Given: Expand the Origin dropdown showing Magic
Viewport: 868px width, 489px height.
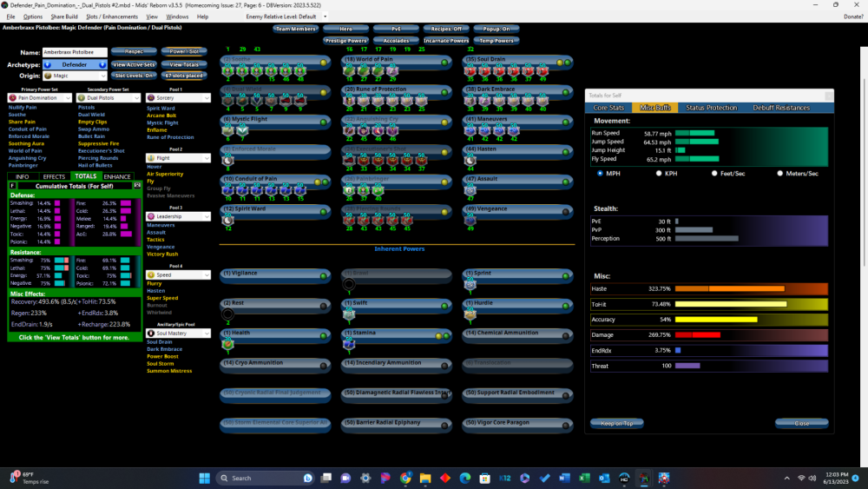Looking at the screenshot, I should (x=74, y=76).
